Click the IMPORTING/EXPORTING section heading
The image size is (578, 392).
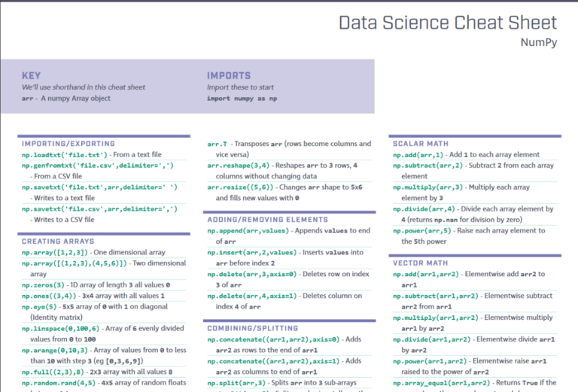click(x=68, y=144)
